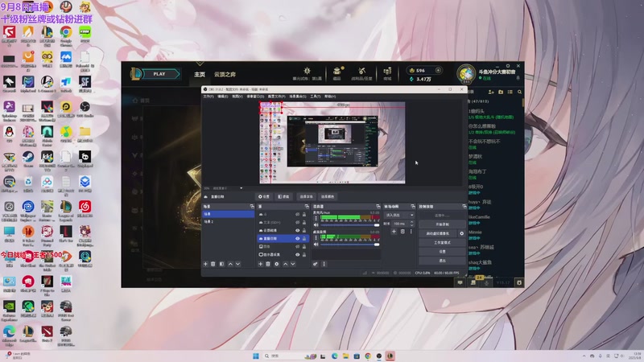Screen dimensions: 644x362
Task: Mute the Mic/Aux speaker icon in mixer
Action: [x=316, y=225]
